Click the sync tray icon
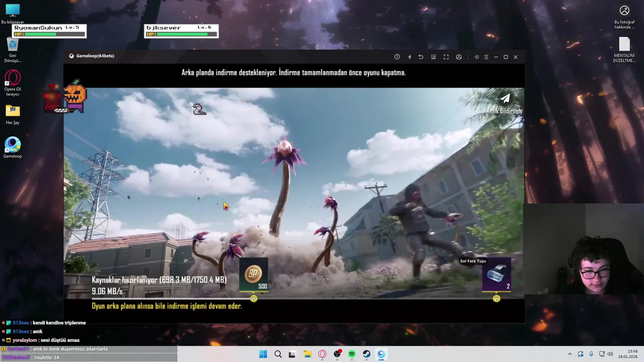Image resolution: width=644 pixels, height=362 pixels. (581, 354)
